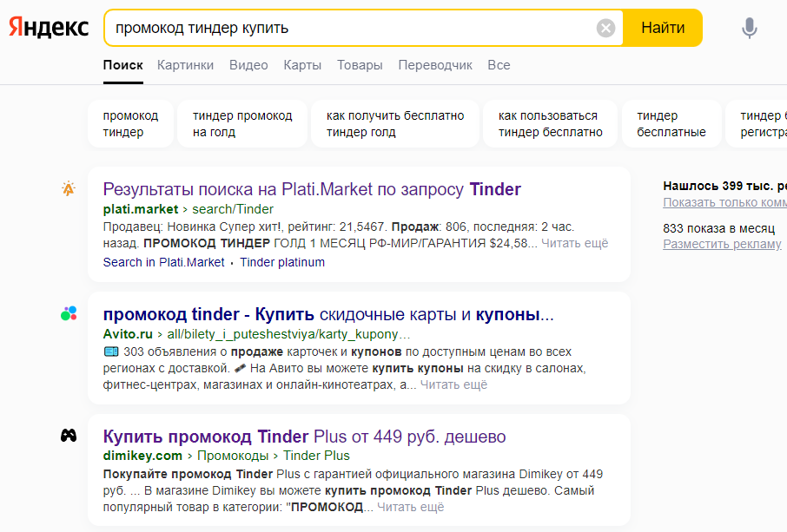787x532 pixels.
Task: Expand dimikey snippet with Читать ещё
Action: pyautogui.click(x=411, y=507)
